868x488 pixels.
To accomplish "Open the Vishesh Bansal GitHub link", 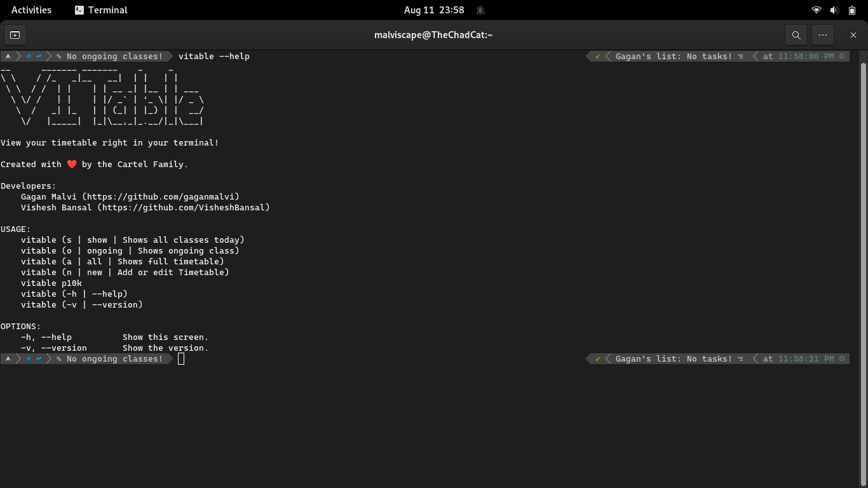I will coord(184,208).
